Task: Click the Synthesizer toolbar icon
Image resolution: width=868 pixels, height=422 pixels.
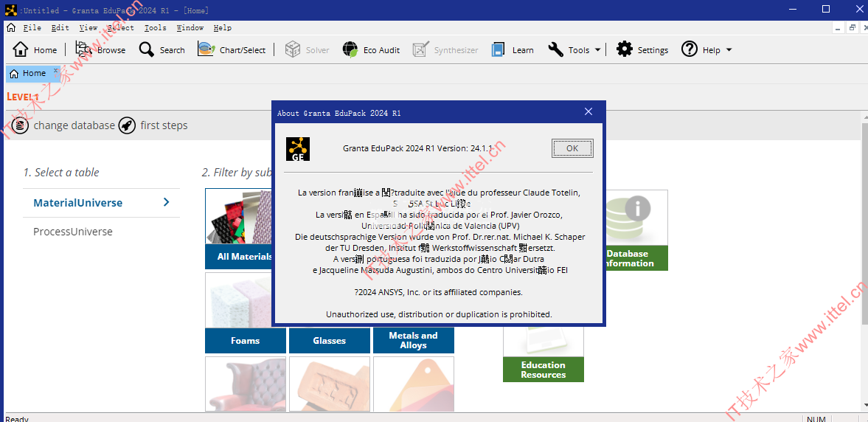Action: point(420,50)
